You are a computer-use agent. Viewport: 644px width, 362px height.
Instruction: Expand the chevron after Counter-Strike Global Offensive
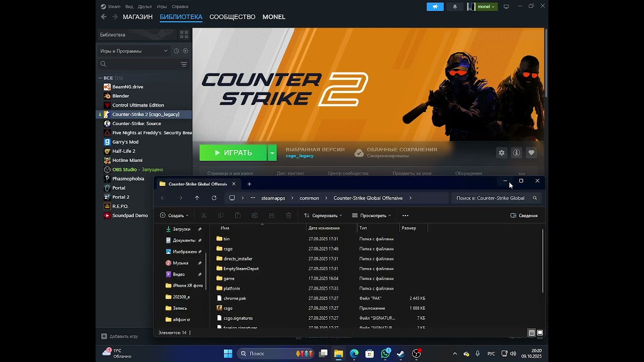click(x=411, y=198)
